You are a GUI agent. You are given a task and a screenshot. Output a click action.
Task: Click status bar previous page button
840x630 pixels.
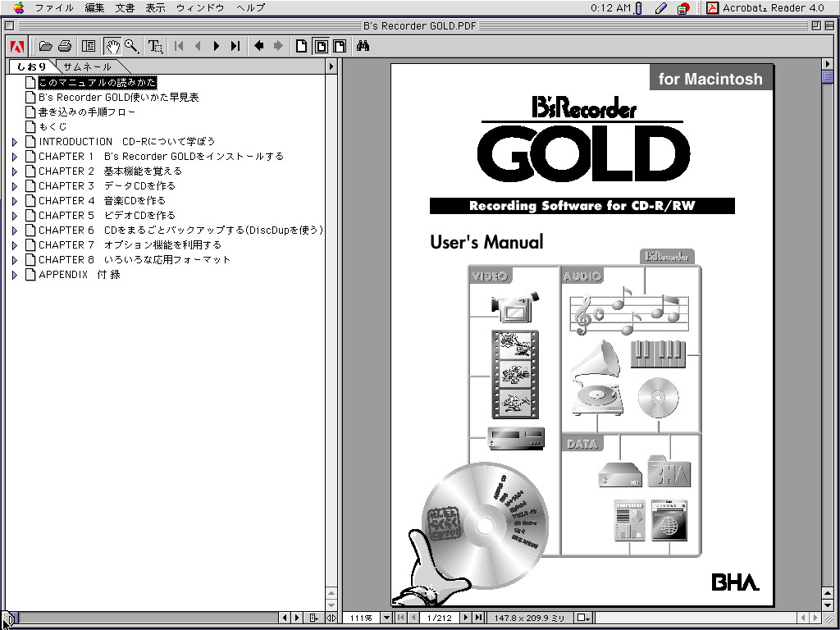pos(412,618)
